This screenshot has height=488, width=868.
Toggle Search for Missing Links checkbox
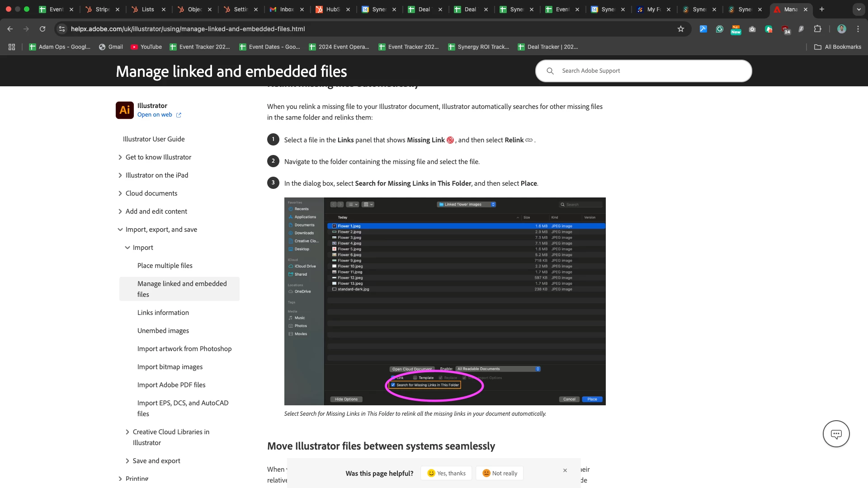393,385
